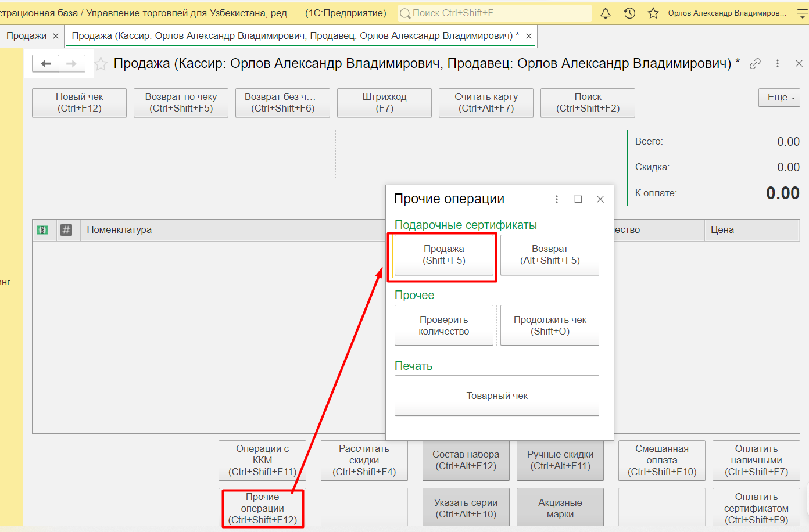809x532 pixels.
Task: Copy link to form via chain icon
Action: tap(755, 64)
